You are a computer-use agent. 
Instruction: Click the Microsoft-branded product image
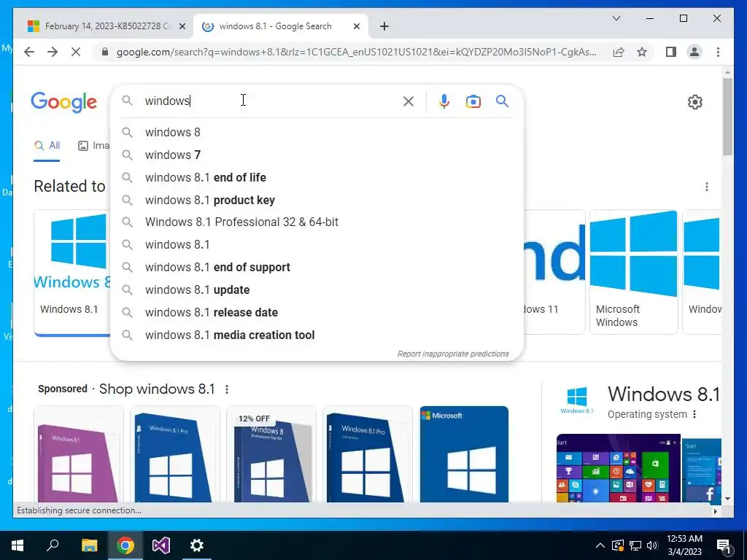coord(464,454)
